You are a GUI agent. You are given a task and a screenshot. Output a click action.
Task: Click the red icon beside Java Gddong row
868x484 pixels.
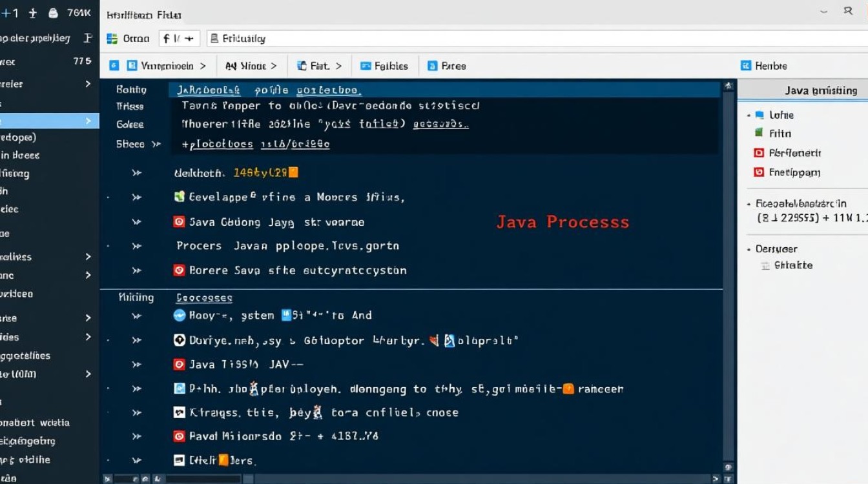(180, 222)
